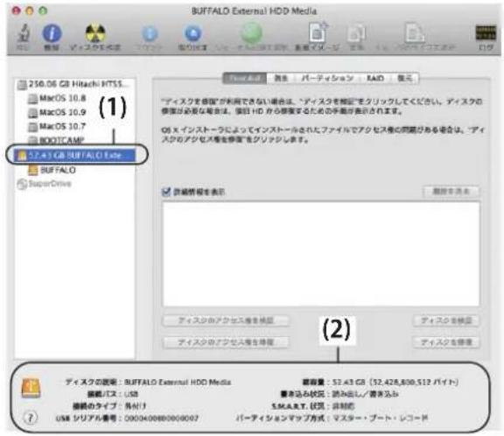Select the MacOS 10.7 volume label
The height and width of the screenshot is (436, 504).
click(x=63, y=126)
